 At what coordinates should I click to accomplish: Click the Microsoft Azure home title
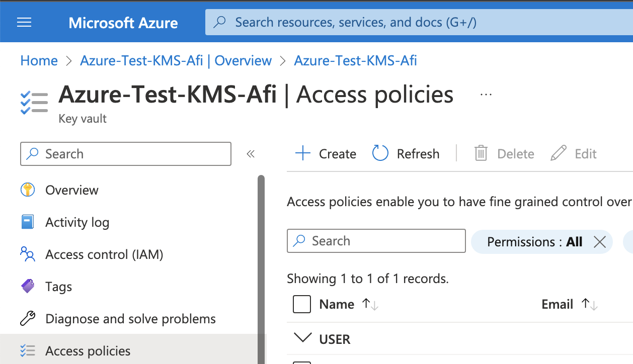coord(123,23)
